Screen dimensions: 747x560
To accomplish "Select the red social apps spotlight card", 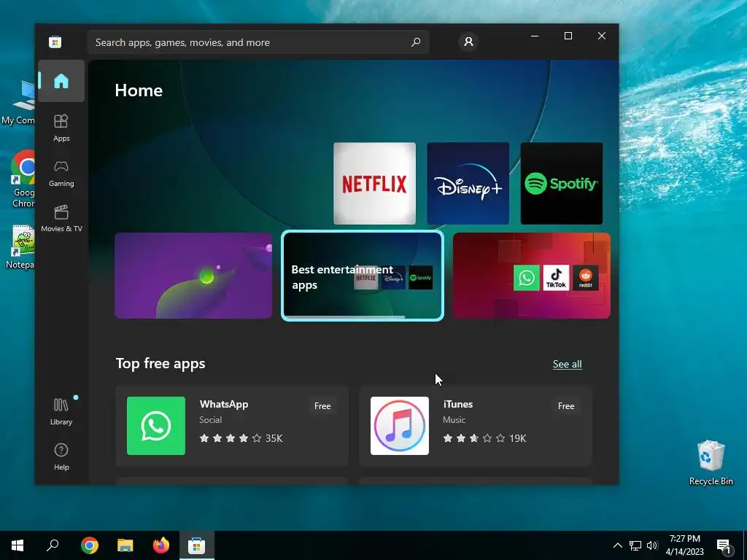I will [x=532, y=276].
